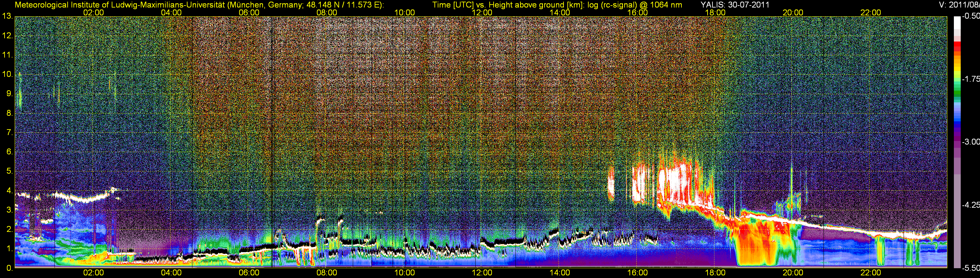Select the 10 km height axis label
The height and width of the screenshot is (278, 980).
7,74
